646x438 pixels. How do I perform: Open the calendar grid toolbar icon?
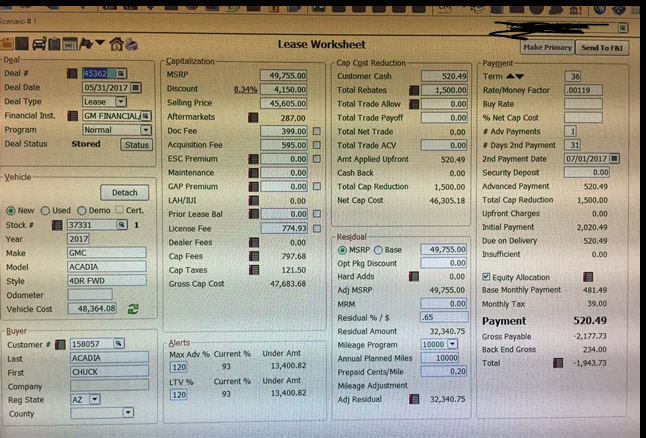(x=70, y=43)
